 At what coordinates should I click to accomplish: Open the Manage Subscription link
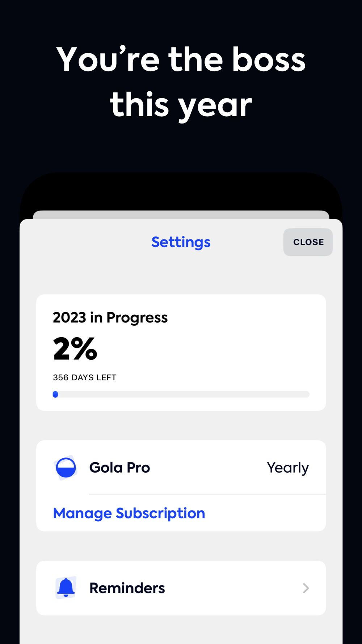129,513
